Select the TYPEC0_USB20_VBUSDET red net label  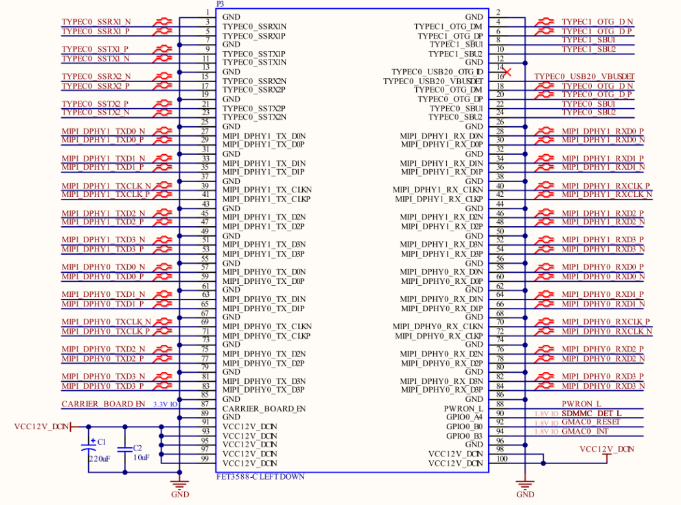585,76
